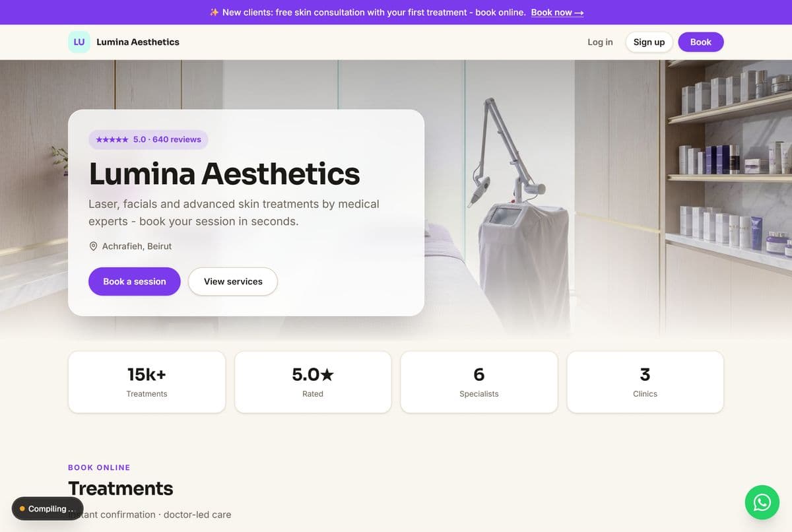
Task: Click the Sign up button
Action: click(x=649, y=42)
